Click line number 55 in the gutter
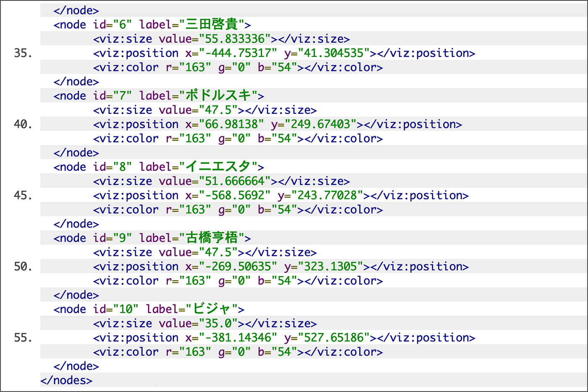Screen dimensions: 588x392 [23, 338]
